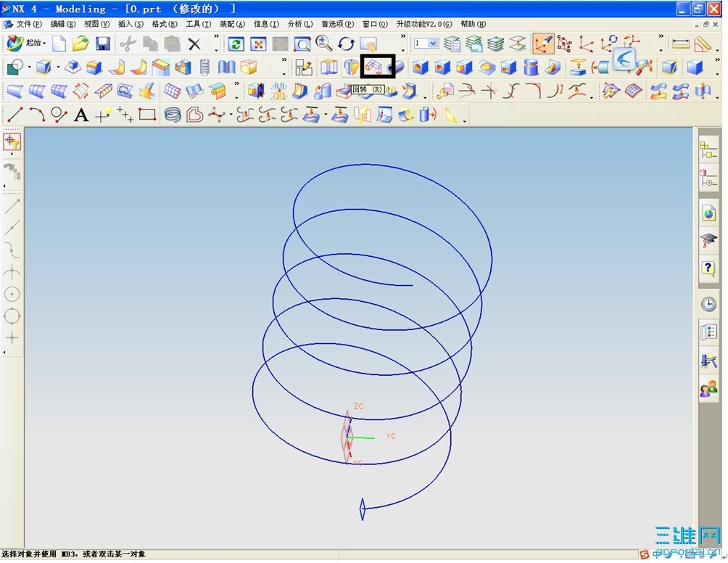The image size is (728, 563).
Task: Toggle the WCS display icon
Action: click(x=543, y=44)
